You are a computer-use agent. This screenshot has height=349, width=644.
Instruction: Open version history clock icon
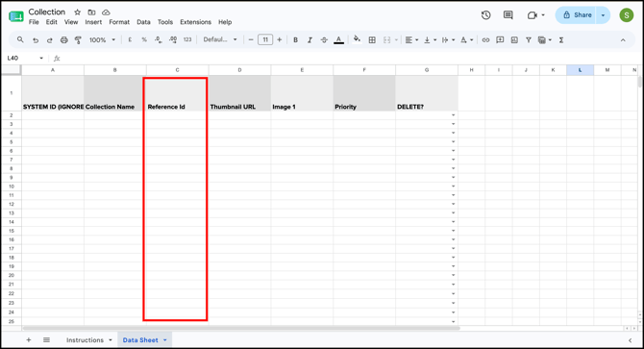[x=485, y=15]
